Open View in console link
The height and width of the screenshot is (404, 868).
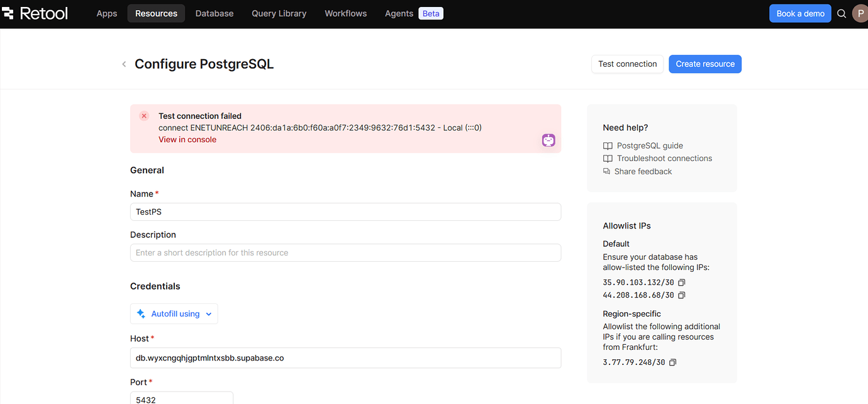pyautogui.click(x=187, y=139)
